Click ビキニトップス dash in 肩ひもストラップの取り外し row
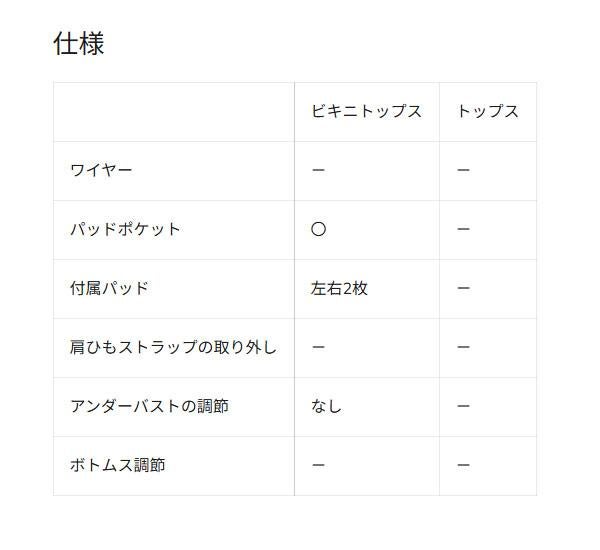The height and width of the screenshot is (550, 600). [x=318, y=347]
